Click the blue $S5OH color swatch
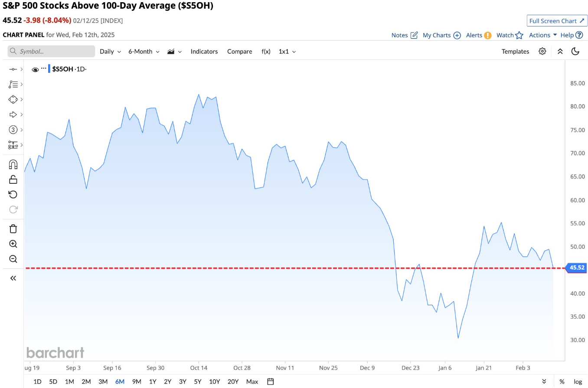Screen dimensions: 588x388 point(49,69)
